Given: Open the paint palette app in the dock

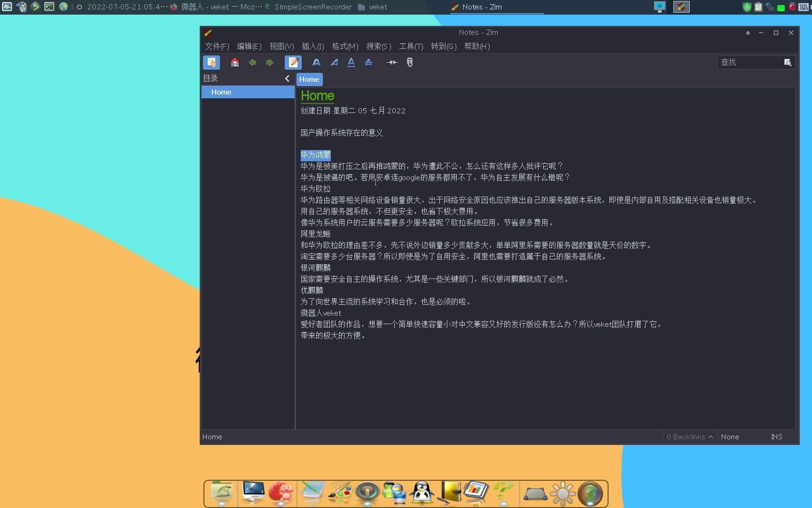Looking at the screenshot, I should point(340,493).
